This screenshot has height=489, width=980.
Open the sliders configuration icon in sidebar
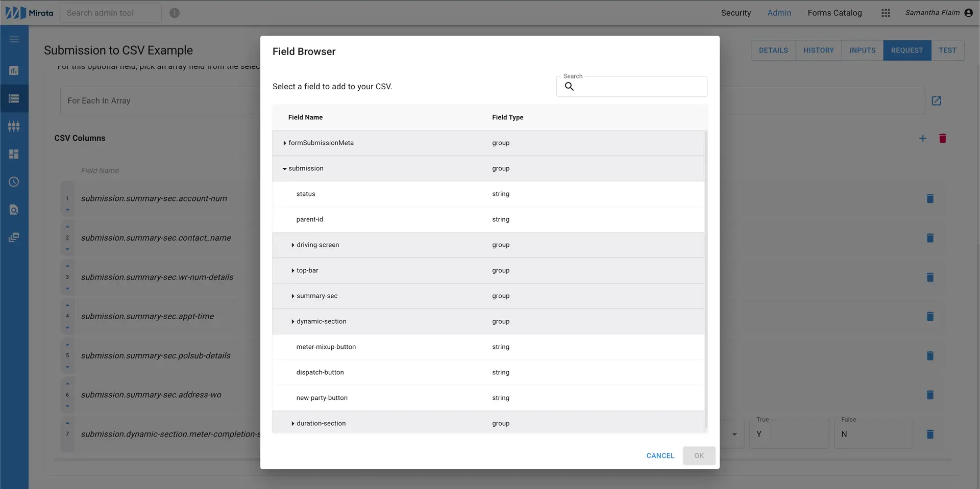(14, 126)
